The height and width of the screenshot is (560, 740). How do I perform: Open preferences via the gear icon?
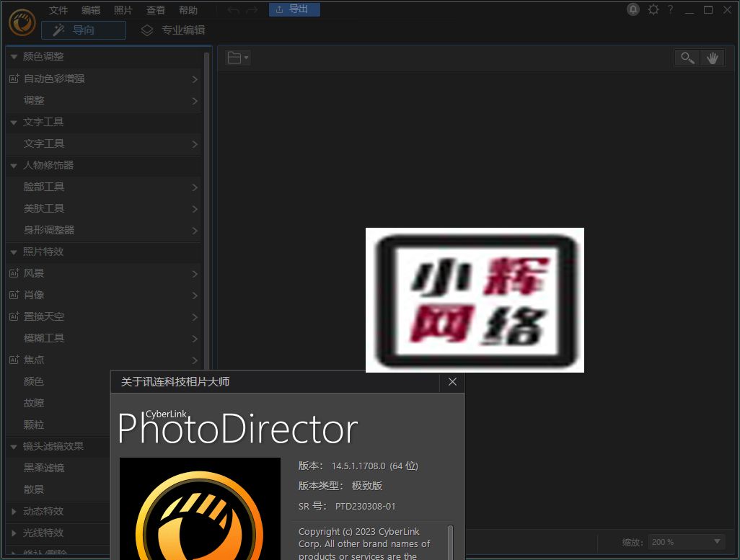653,9
